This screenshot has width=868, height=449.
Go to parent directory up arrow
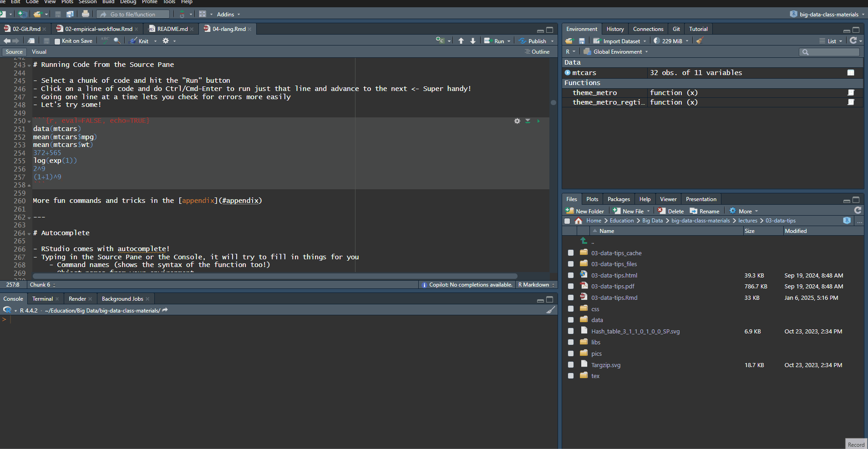[x=584, y=241]
